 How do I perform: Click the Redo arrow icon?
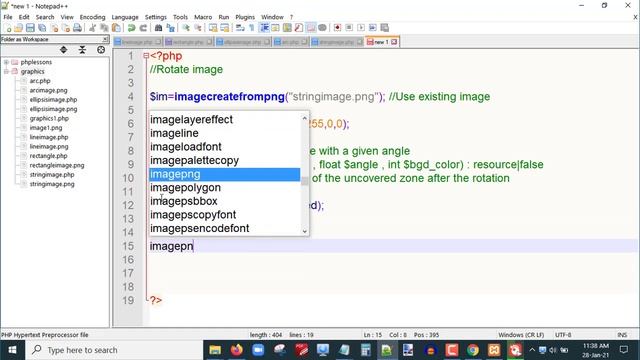(143, 28)
